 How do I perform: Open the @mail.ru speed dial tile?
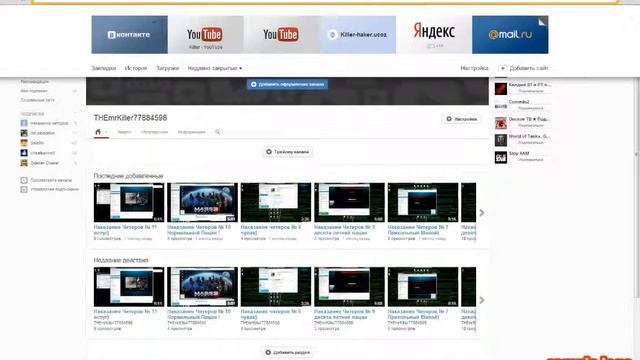pyautogui.click(x=510, y=35)
